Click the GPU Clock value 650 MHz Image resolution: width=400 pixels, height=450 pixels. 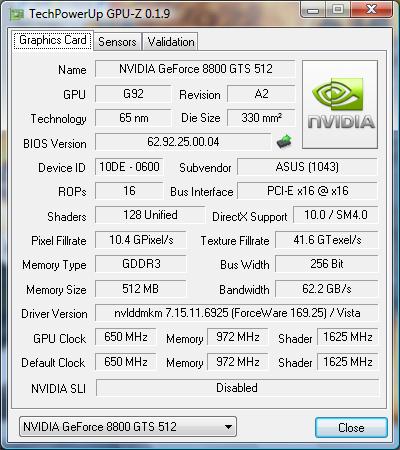pyautogui.click(x=126, y=337)
